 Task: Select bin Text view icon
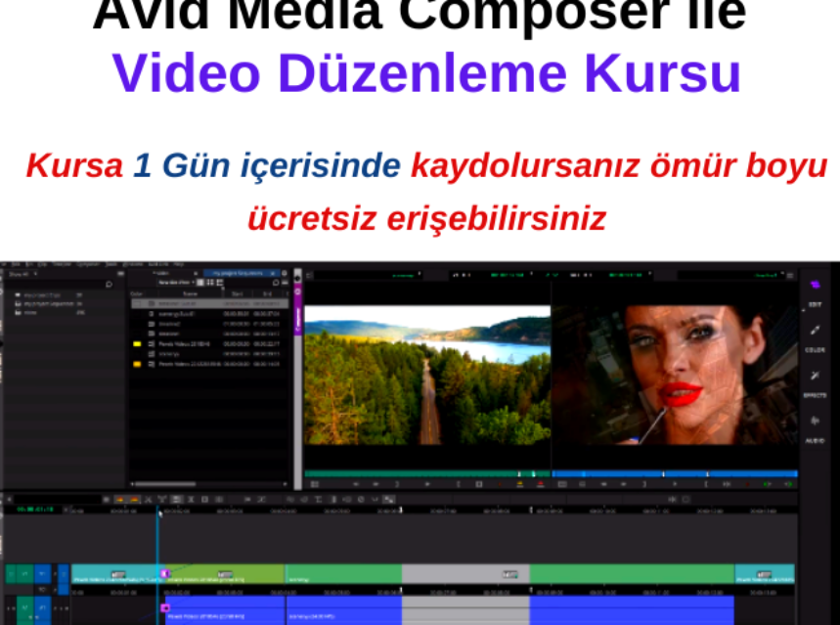tap(200, 283)
